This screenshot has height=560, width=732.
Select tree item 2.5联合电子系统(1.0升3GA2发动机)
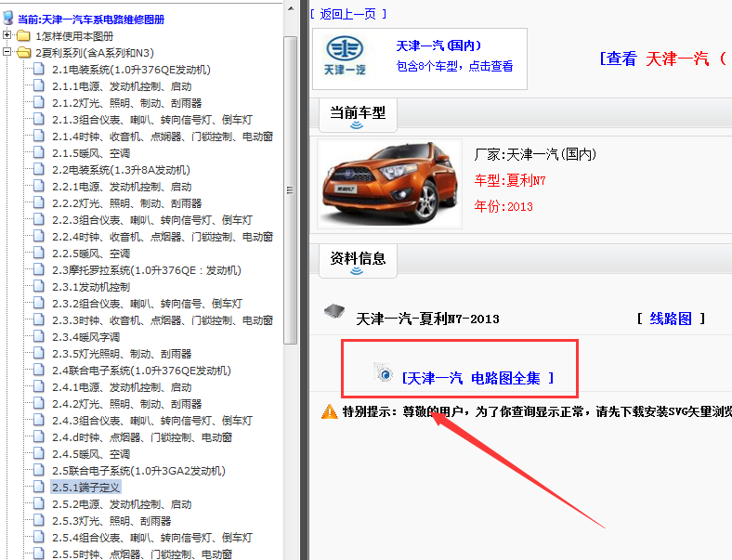click(138, 471)
